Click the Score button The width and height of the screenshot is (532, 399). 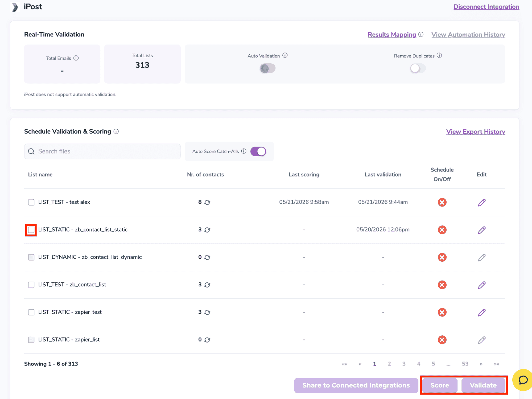(x=440, y=385)
